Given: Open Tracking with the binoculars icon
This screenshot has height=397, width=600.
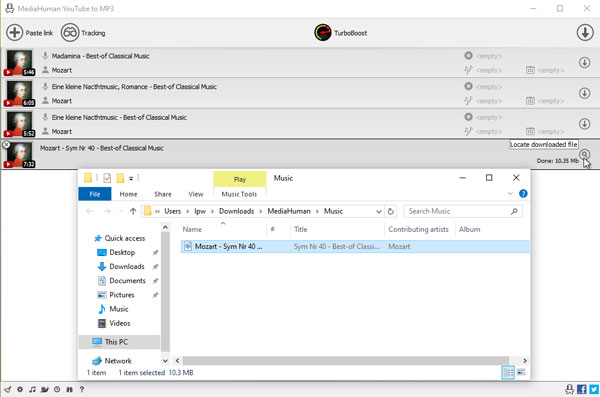Looking at the screenshot, I should 70,33.
